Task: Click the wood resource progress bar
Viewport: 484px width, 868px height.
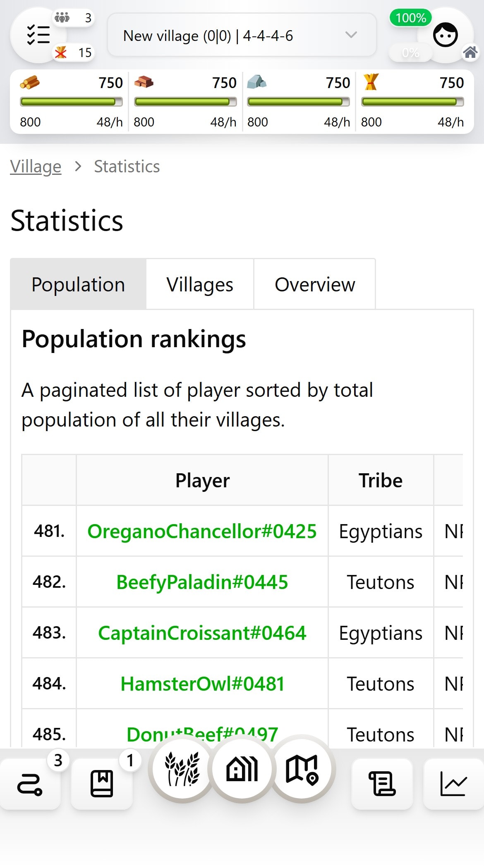Action: coord(71,102)
